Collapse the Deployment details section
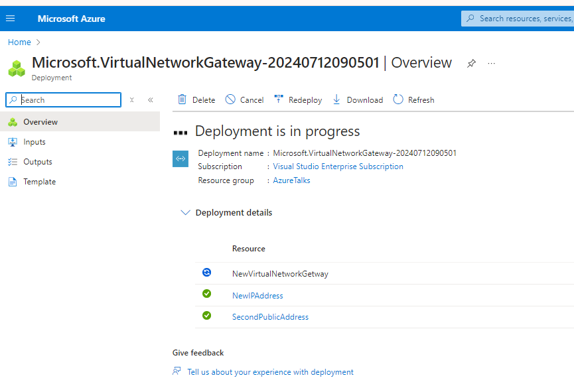Screen dimensions: 574x392 pyautogui.click(x=186, y=212)
